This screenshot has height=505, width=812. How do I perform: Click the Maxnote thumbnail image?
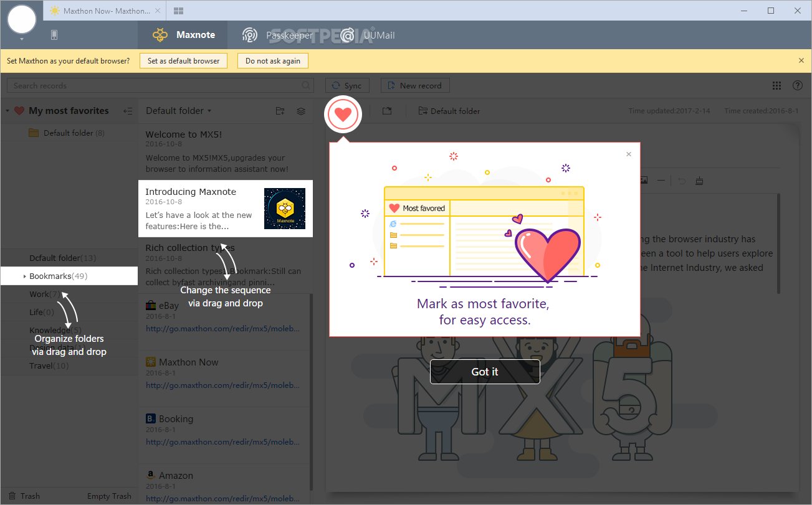(x=285, y=209)
